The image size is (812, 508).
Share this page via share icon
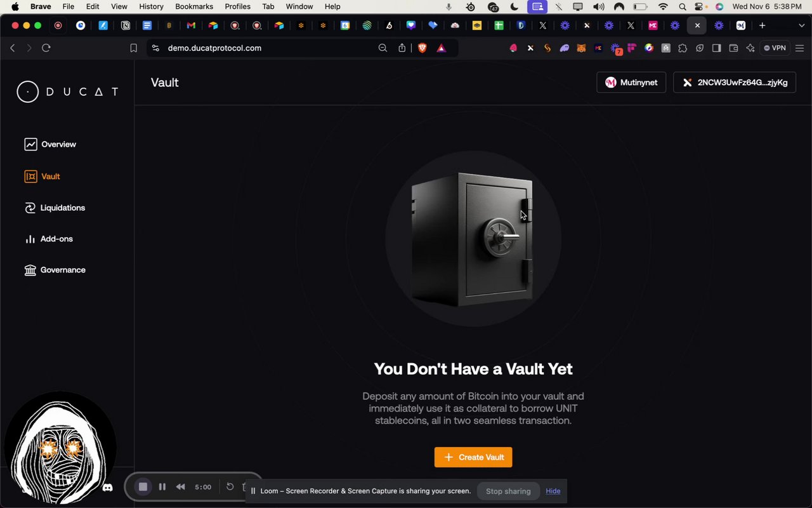pyautogui.click(x=402, y=48)
